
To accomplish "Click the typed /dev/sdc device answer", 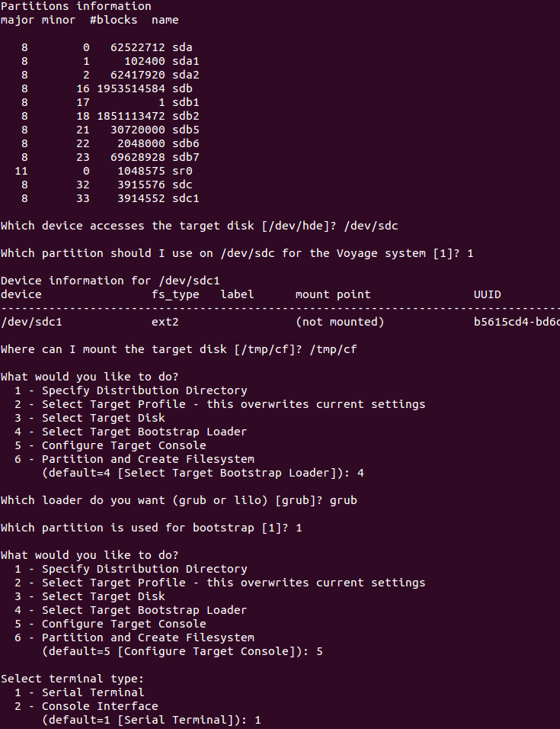I will (x=371, y=226).
